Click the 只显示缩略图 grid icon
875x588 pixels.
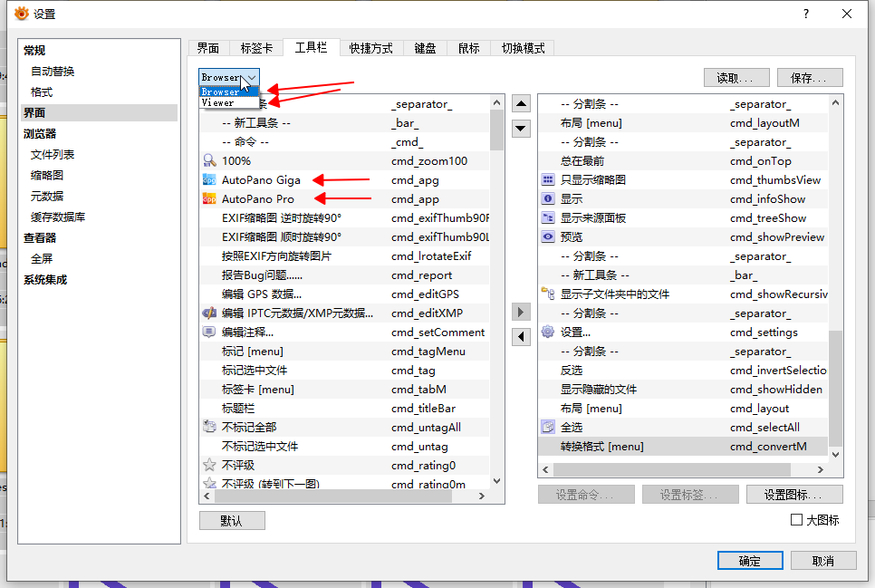coord(548,179)
